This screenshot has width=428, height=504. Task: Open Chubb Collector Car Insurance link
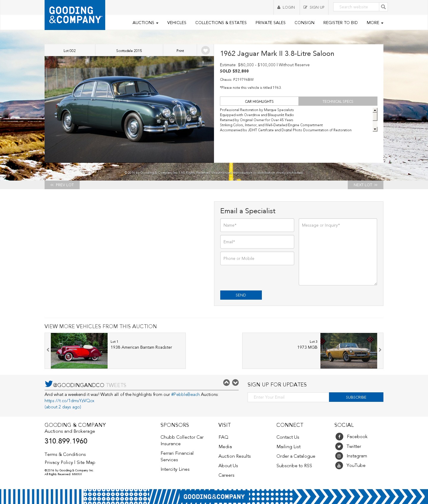pyautogui.click(x=182, y=440)
